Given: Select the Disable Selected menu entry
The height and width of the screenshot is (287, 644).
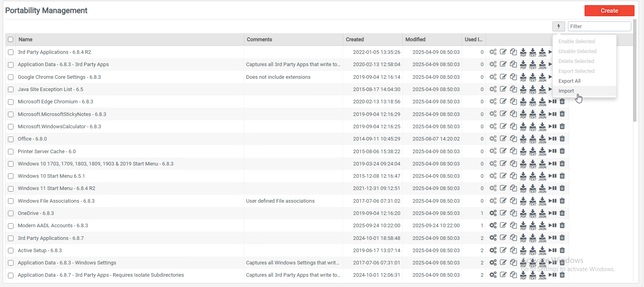Looking at the screenshot, I should point(584,51).
